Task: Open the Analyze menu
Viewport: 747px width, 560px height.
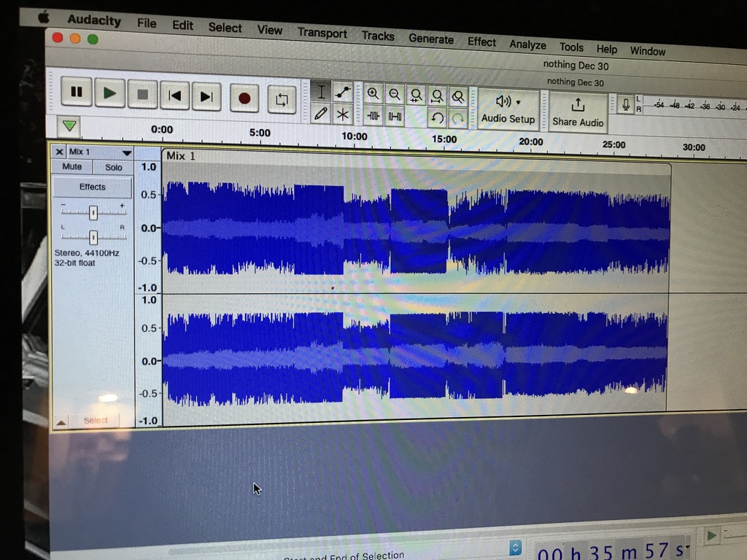Action: [x=527, y=44]
